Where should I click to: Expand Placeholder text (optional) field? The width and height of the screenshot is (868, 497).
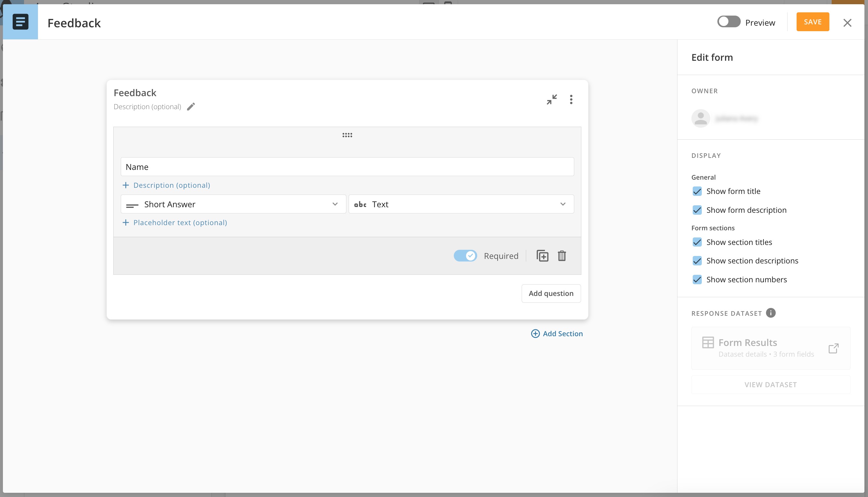[x=175, y=223]
